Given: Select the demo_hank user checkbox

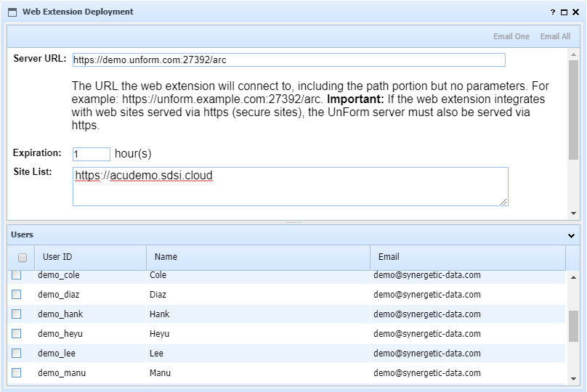Looking at the screenshot, I should pyautogui.click(x=17, y=314).
